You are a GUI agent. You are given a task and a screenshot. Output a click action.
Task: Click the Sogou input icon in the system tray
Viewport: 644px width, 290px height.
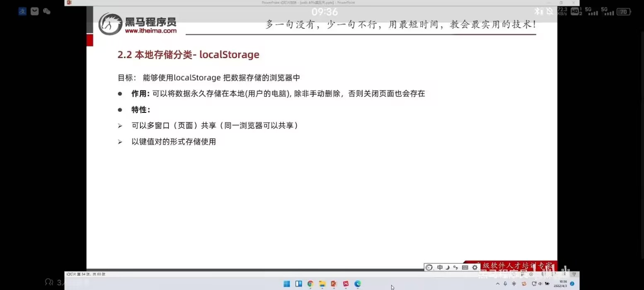tap(524, 283)
